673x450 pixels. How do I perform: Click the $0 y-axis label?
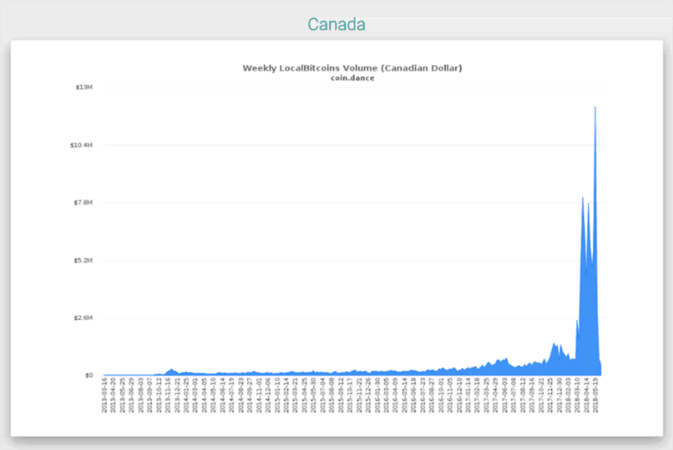coord(89,375)
